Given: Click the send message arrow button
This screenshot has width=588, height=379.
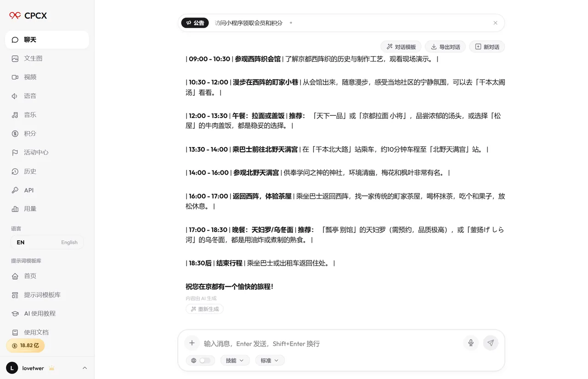Looking at the screenshot, I should pos(491,343).
